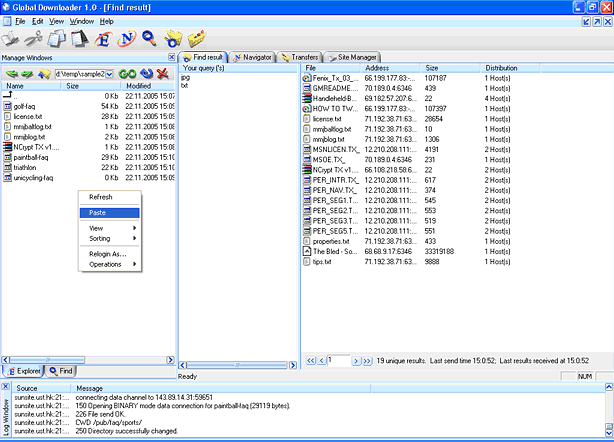
Task: Click the transfers folder toolbar icon
Action: click(173, 39)
